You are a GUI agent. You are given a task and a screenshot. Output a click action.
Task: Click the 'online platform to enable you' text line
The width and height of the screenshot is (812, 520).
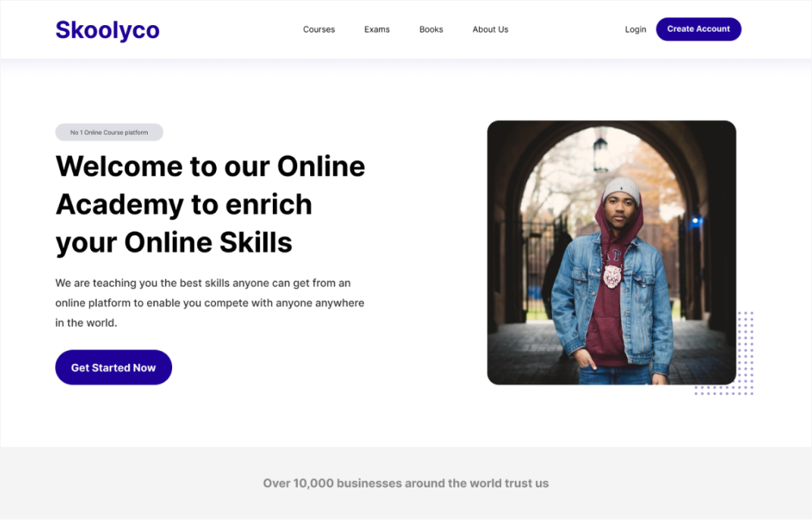[x=209, y=303]
